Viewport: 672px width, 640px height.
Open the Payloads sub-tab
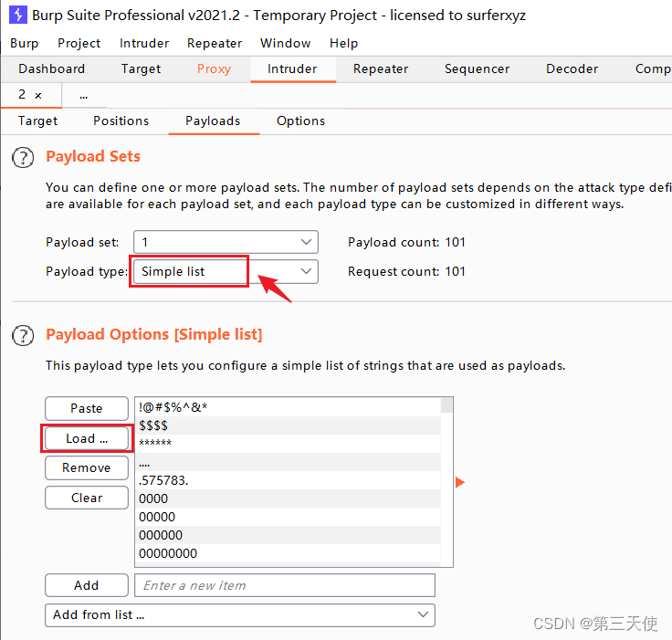[213, 121]
